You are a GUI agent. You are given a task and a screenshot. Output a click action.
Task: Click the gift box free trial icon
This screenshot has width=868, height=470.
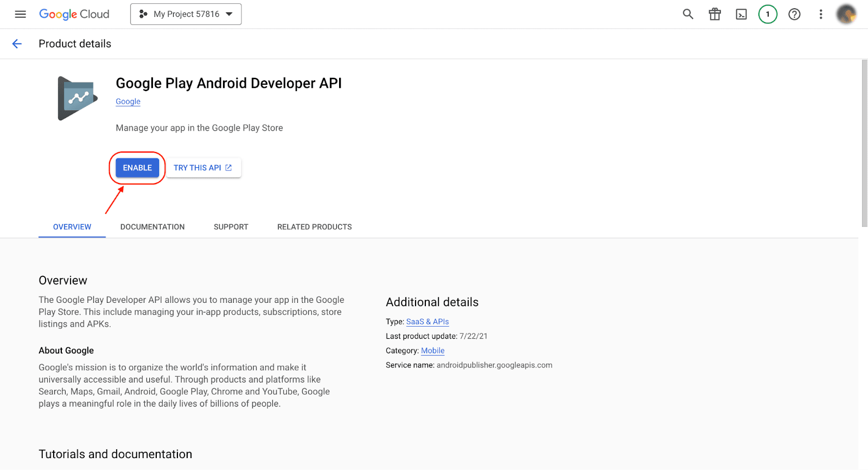point(714,14)
